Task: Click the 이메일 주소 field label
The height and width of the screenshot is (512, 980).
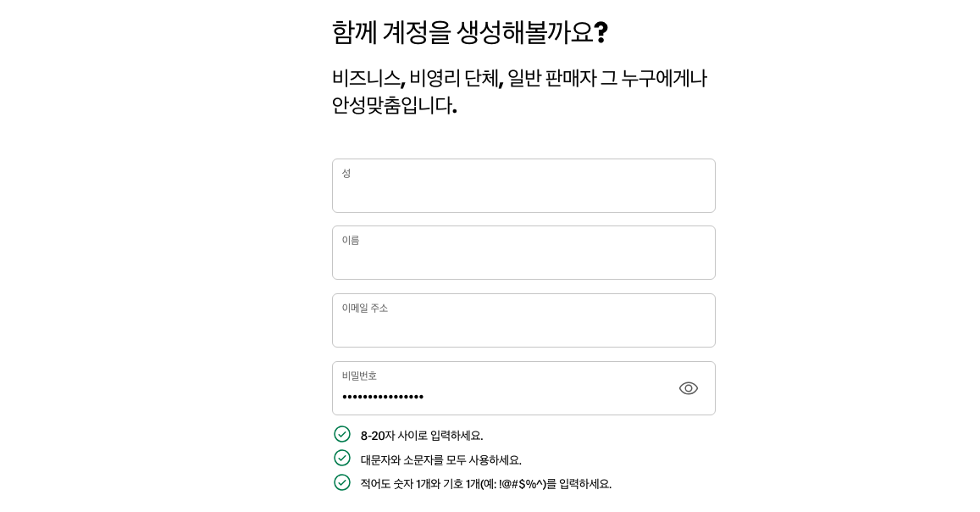Action: [x=365, y=308]
